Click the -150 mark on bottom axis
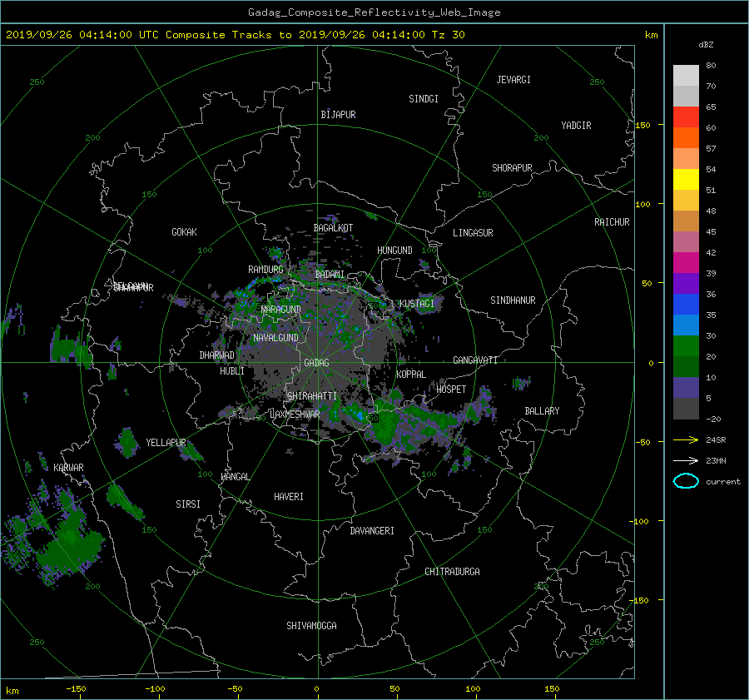Viewport: 749px width, 700px height. [x=76, y=689]
